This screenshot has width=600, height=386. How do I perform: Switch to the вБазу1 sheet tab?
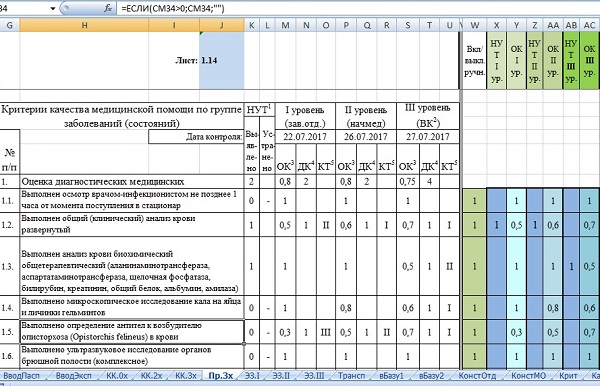391,376
